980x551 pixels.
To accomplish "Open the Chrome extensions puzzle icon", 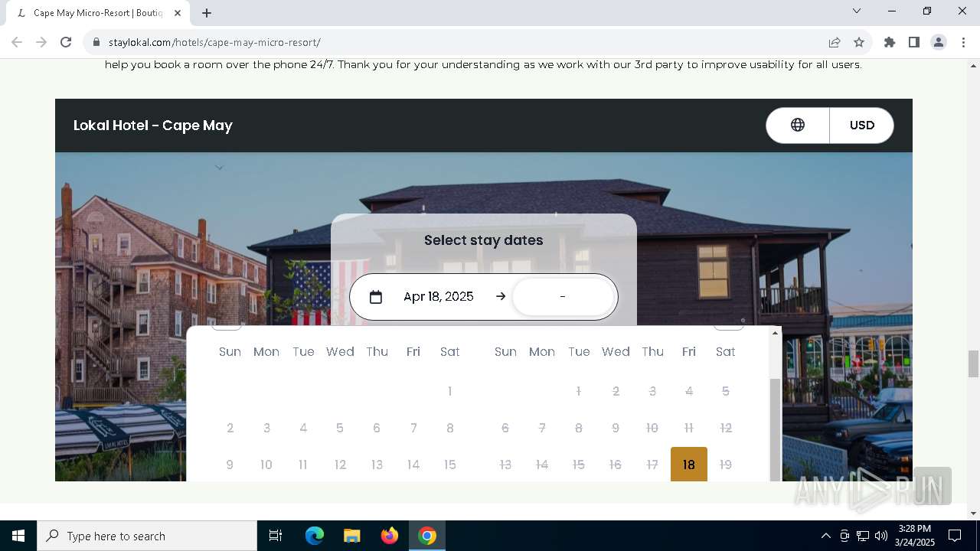I will click(890, 42).
